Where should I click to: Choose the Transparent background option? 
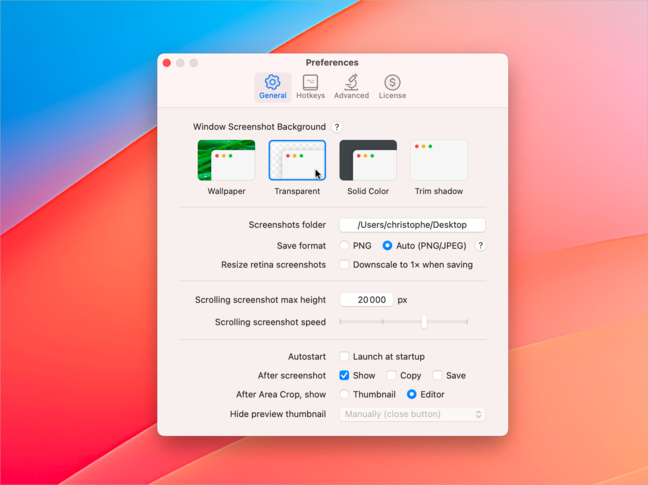(x=297, y=160)
